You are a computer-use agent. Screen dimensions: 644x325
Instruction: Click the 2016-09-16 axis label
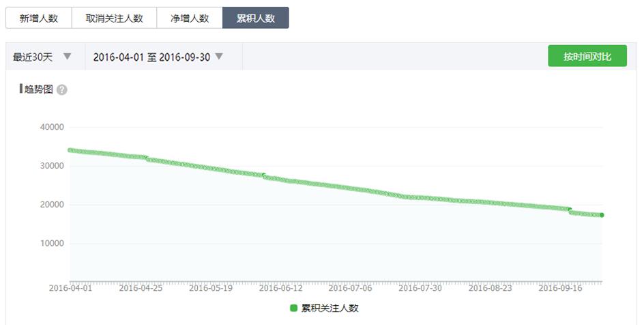coord(560,288)
